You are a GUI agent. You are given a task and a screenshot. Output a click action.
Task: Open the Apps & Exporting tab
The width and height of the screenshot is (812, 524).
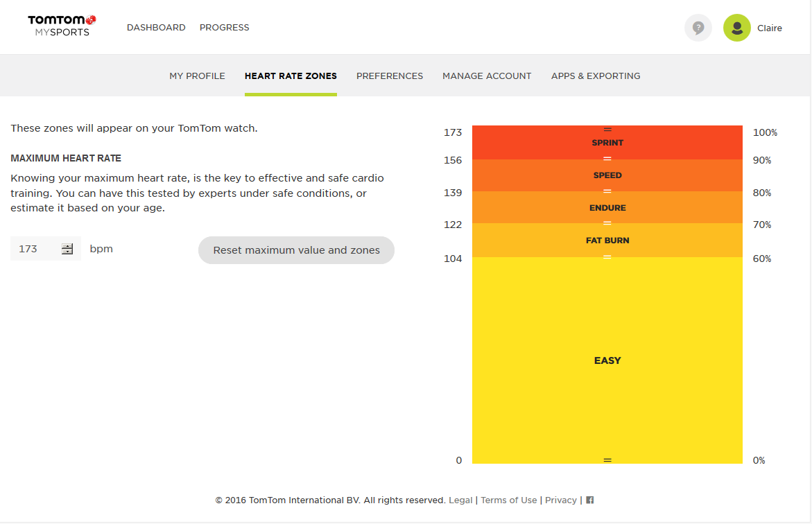(596, 76)
